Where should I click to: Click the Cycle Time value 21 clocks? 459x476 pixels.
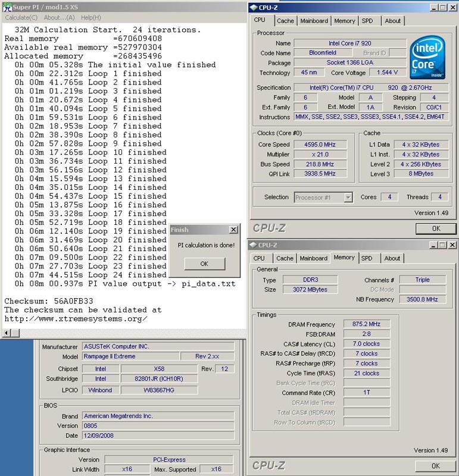click(366, 374)
